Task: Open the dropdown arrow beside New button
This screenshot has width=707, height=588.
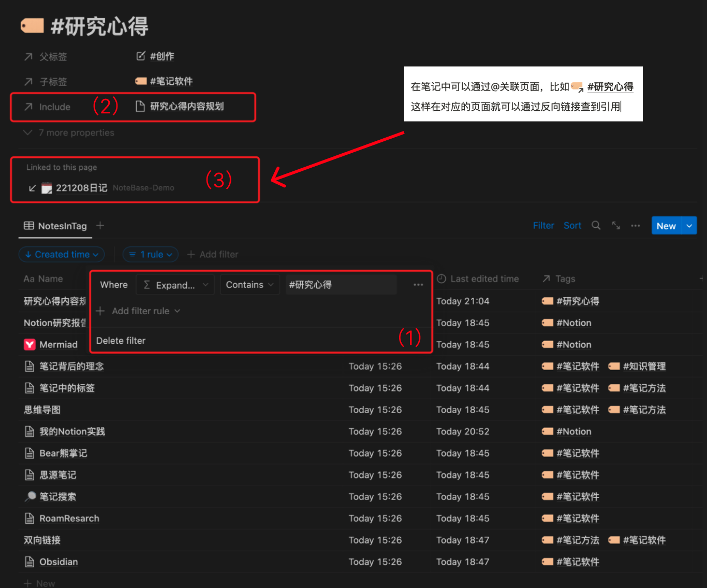Action: 689,226
